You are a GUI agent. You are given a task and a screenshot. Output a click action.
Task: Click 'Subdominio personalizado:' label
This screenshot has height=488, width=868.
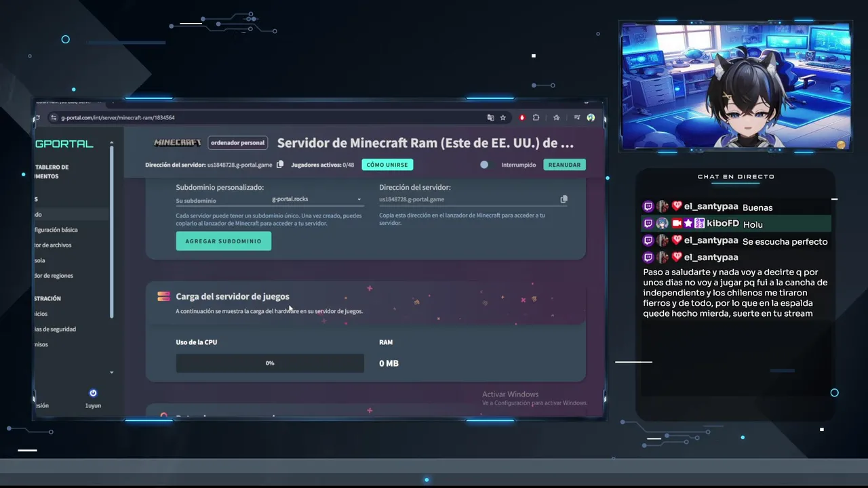point(220,187)
